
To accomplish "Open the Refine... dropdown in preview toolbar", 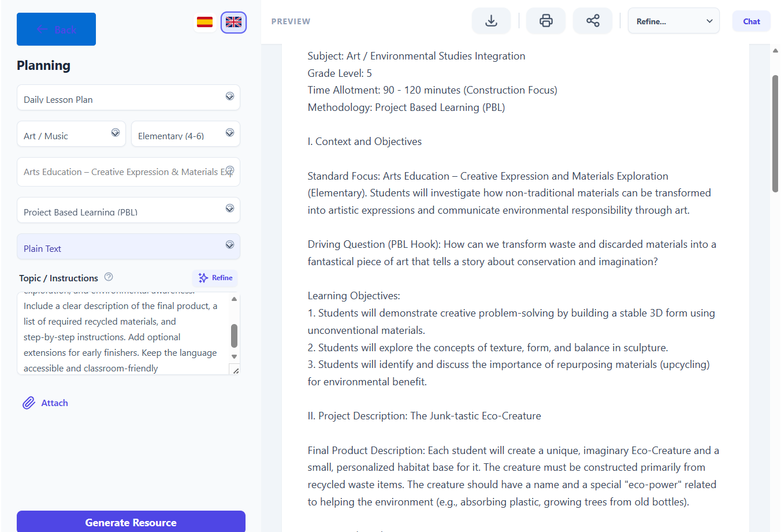I will tap(674, 21).
